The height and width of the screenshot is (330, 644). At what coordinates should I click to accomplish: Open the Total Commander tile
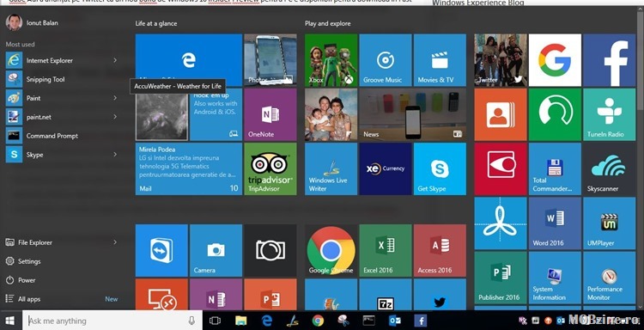555,169
